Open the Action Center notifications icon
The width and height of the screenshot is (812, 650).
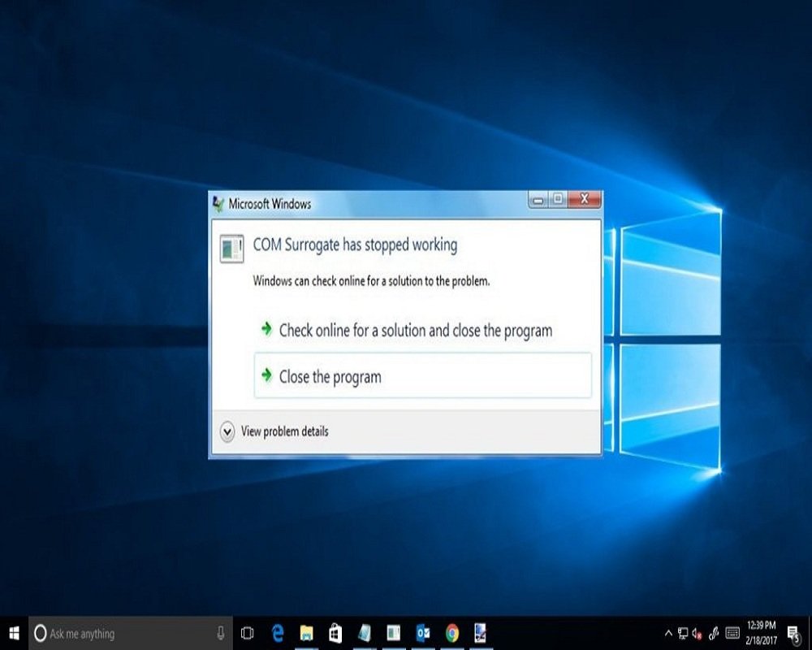click(793, 634)
